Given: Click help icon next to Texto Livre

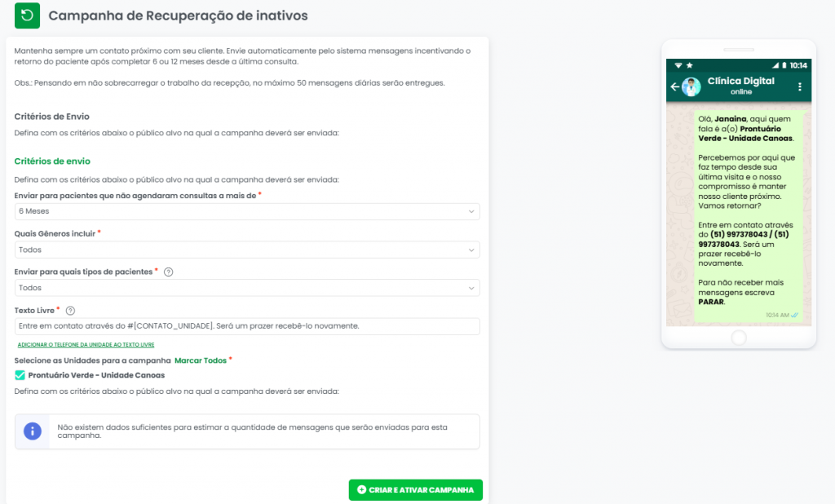Looking at the screenshot, I should click(x=70, y=310).
